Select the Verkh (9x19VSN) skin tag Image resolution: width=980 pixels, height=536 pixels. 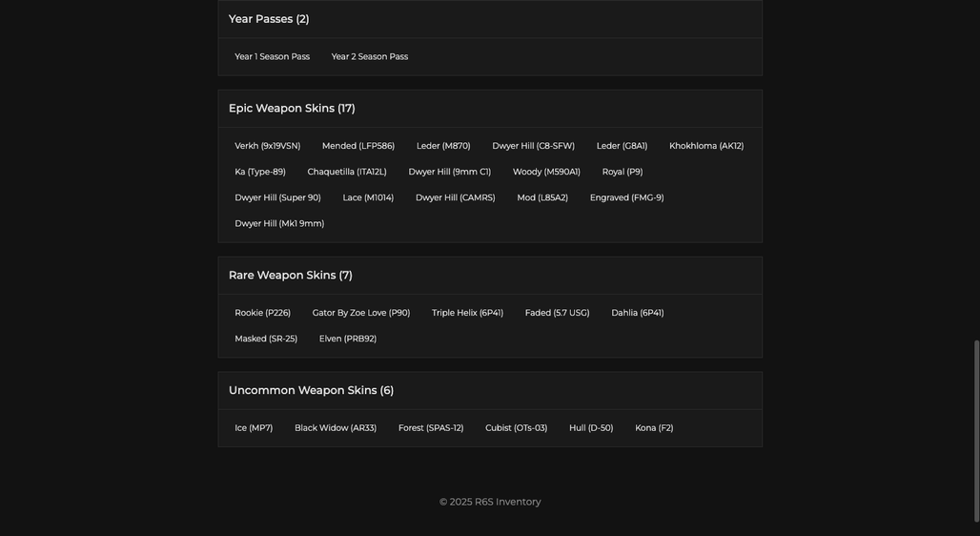point(268,146)
